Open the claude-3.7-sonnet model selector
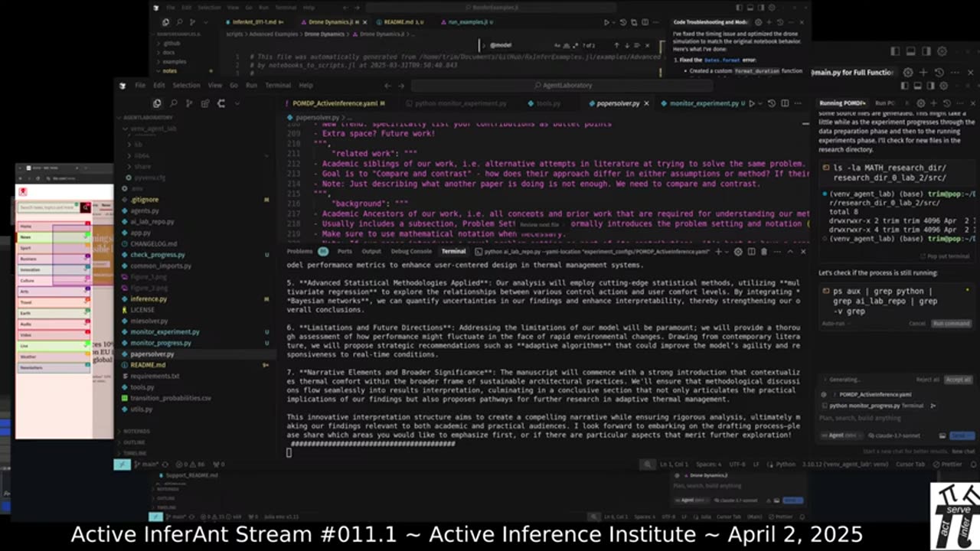Screen dimensions: 980x551 pyautogui.click(x=894, y=435)
